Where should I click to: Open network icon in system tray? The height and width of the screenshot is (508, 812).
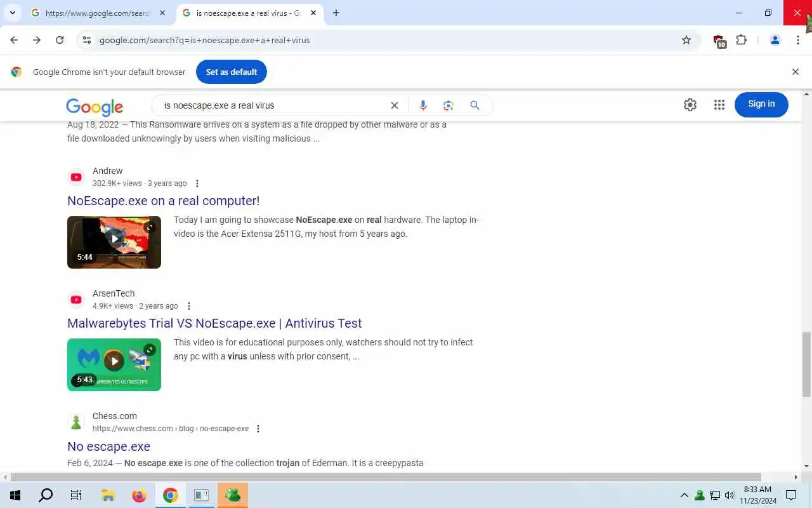coord(715,495)
